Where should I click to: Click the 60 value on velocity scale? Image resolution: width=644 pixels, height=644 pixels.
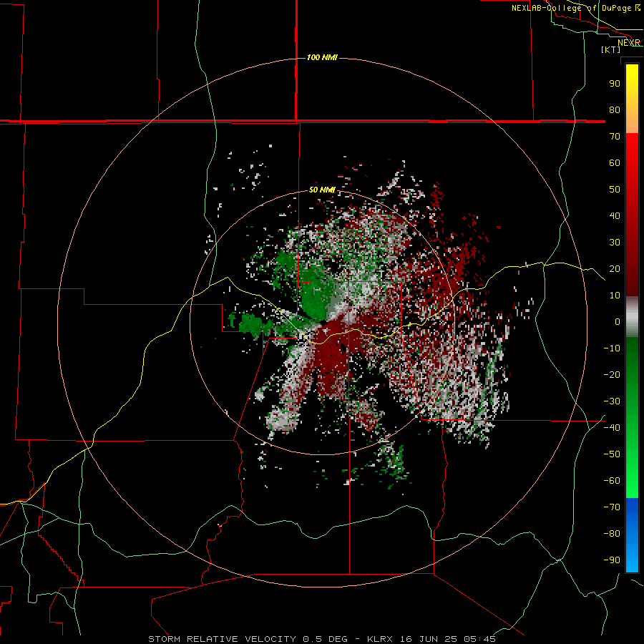tap(615, 162)
